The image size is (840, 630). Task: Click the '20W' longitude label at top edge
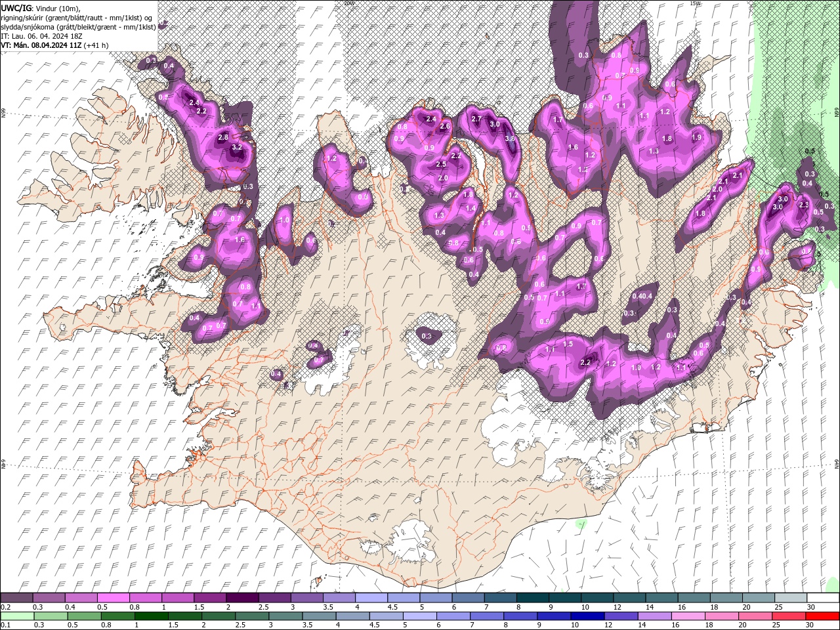point(348,3)
